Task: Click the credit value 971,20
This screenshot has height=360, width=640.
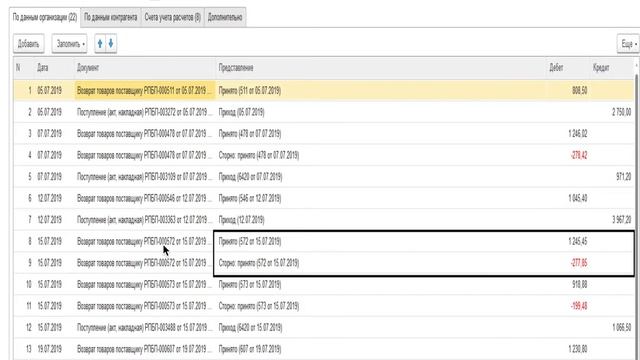Action: pyautogui.click(x=624, y=177)
